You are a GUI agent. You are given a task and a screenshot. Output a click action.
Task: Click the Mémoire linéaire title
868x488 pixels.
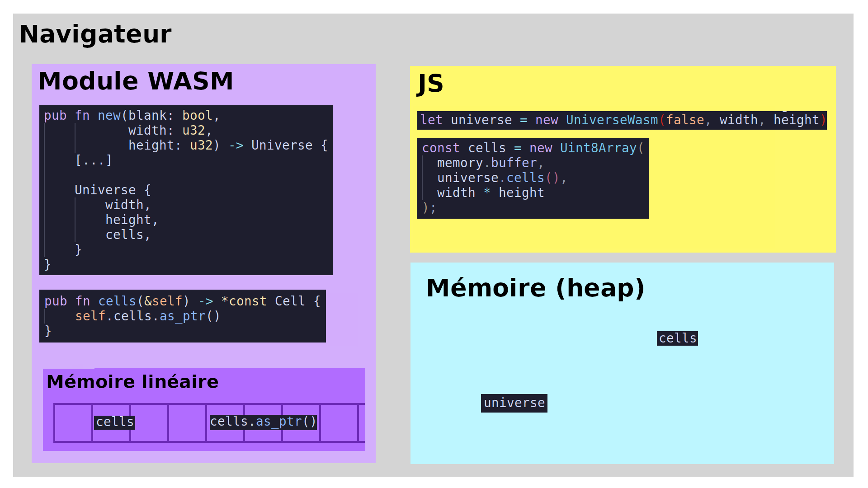tap(132, 382)
